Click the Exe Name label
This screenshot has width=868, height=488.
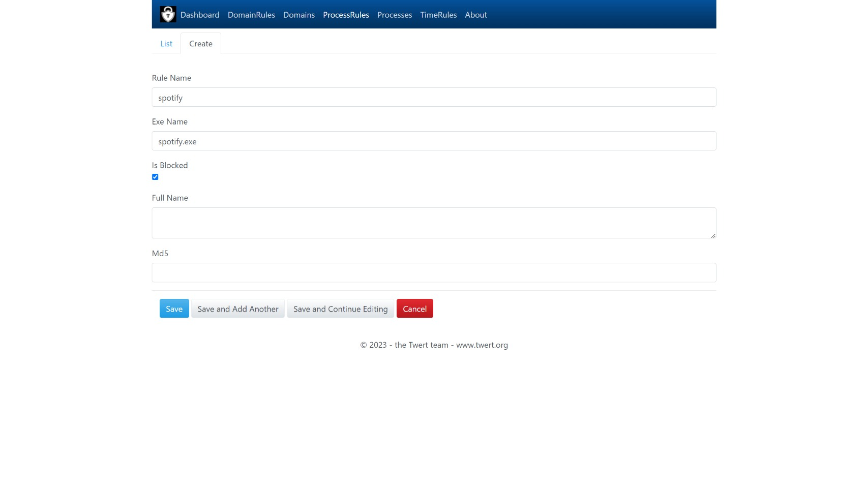click(170, 121)
